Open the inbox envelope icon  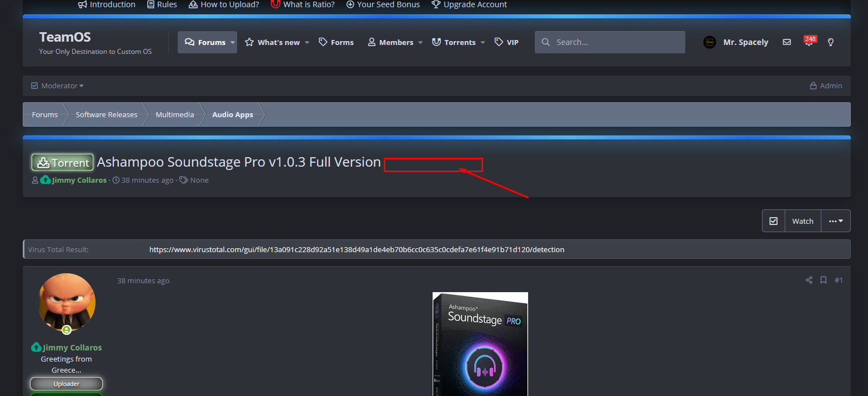787,42
